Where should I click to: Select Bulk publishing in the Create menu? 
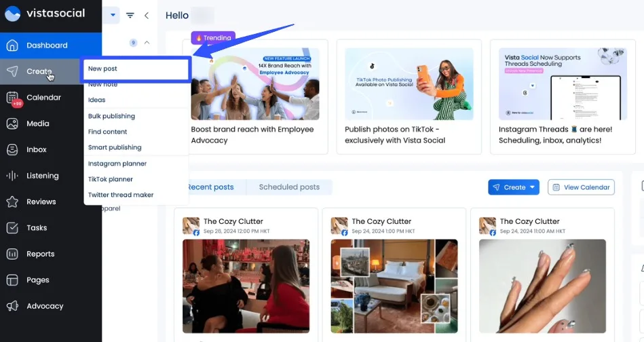click(111, 116)
